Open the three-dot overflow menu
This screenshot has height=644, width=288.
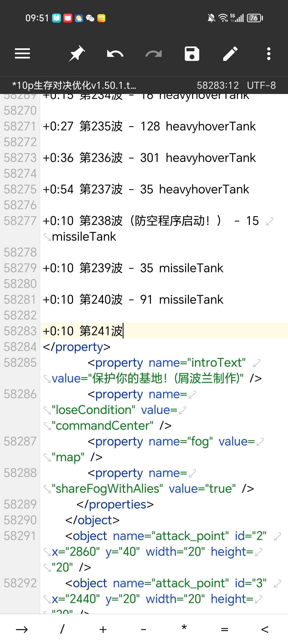click(x=269, y=54)
